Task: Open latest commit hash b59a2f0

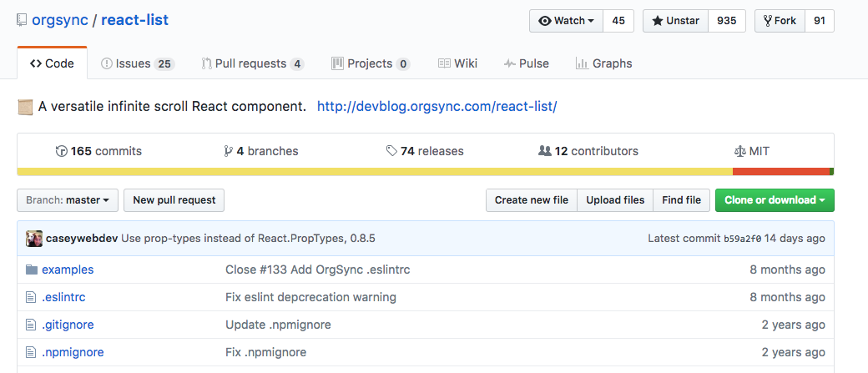Action: click(x=742, y=239)
